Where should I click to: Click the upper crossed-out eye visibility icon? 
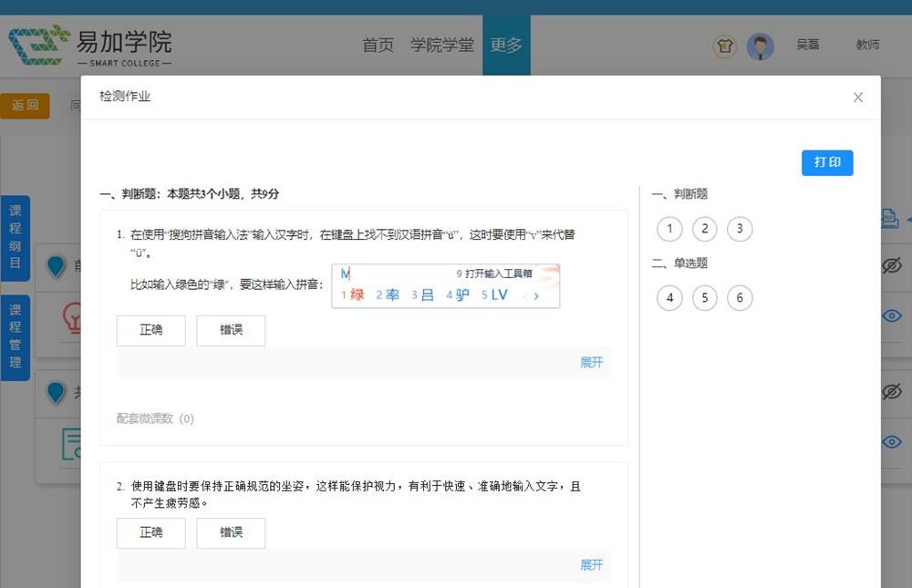[892, 266]
